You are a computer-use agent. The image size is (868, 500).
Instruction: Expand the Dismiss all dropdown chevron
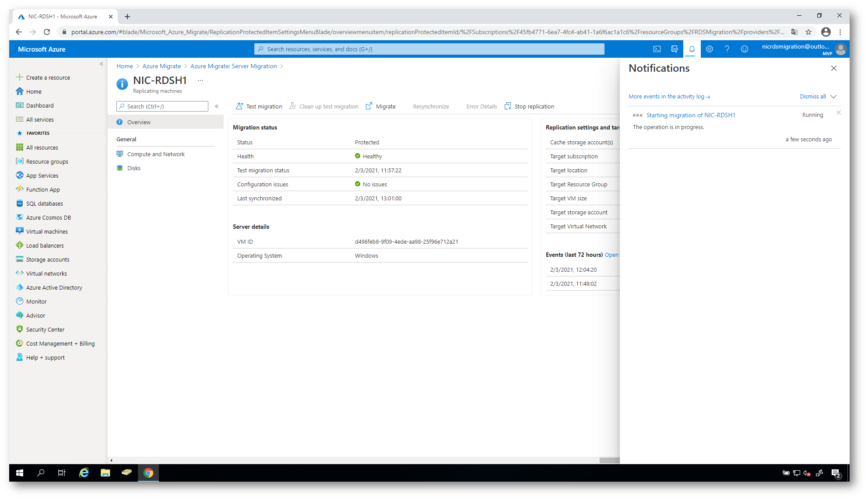pos(833,96)
